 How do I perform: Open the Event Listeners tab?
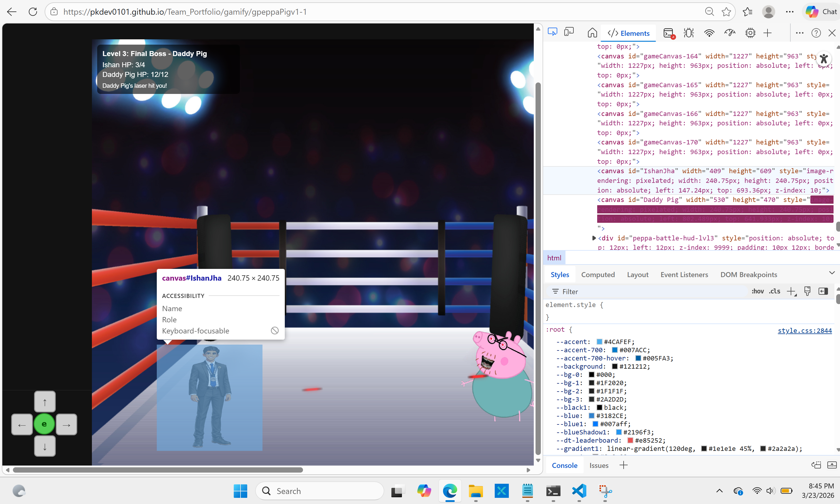[684, 274]
